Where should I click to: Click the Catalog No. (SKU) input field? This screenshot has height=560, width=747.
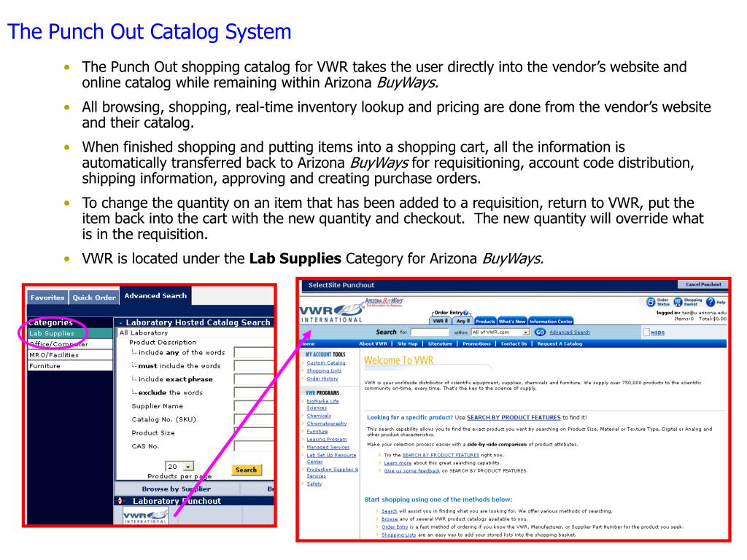coord(254,419)
